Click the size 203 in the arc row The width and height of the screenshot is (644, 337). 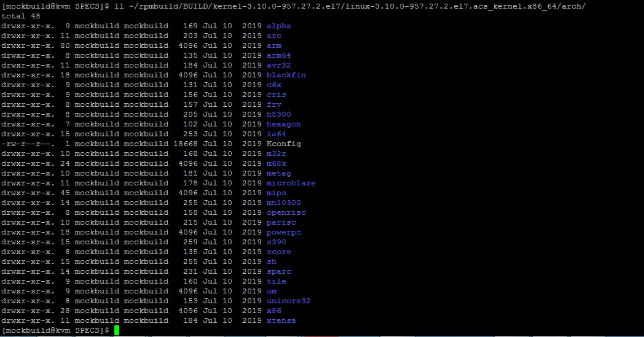190,36
